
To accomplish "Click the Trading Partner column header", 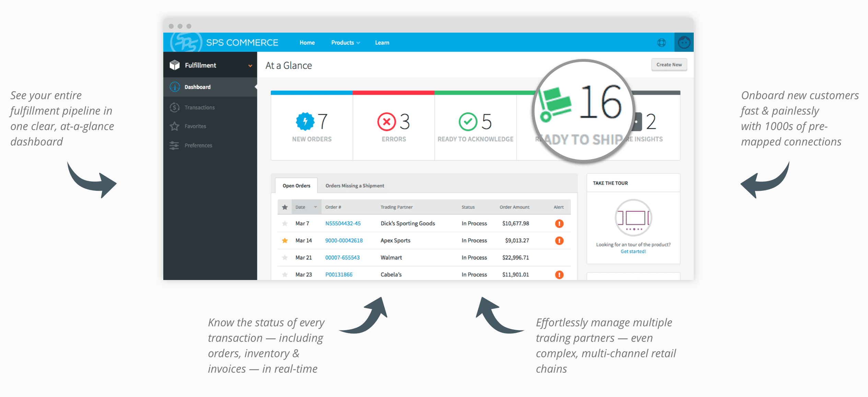I will [x=396, y=207].
